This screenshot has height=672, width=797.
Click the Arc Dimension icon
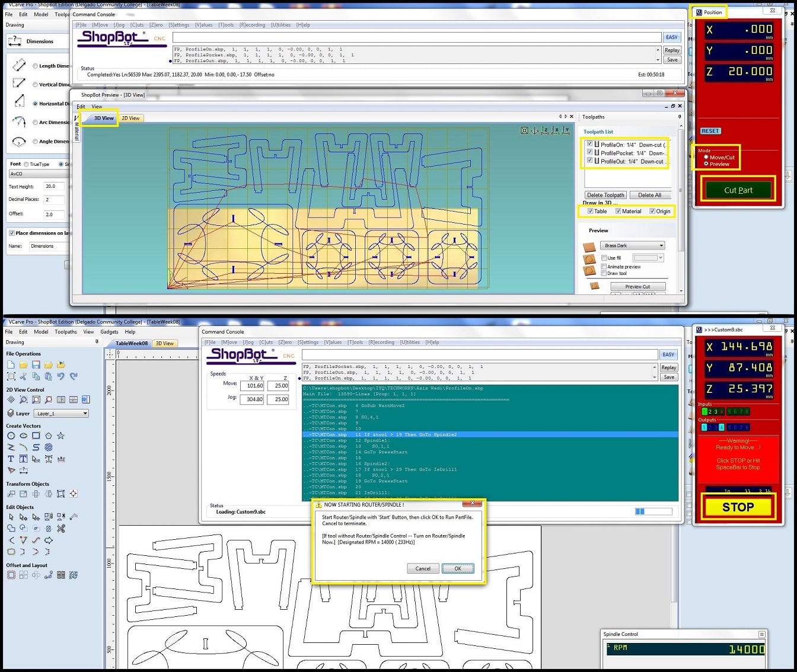coord(19,122)
